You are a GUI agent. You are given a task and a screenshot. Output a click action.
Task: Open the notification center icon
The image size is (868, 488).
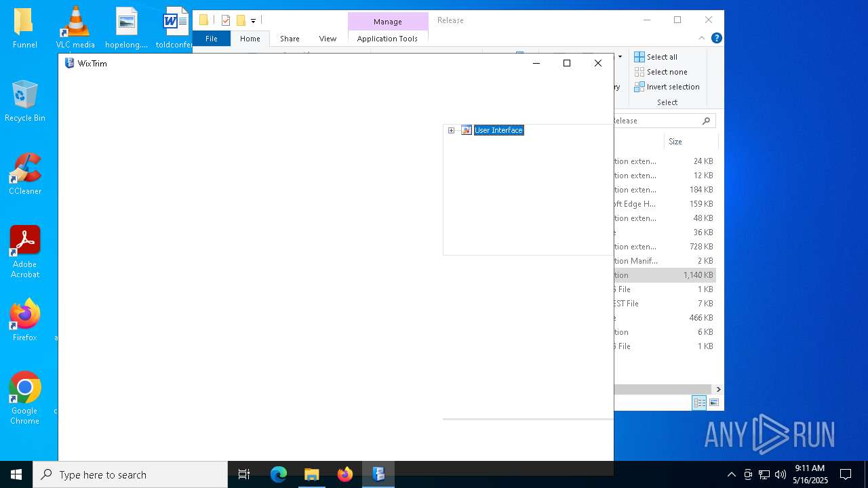[846, 474]
